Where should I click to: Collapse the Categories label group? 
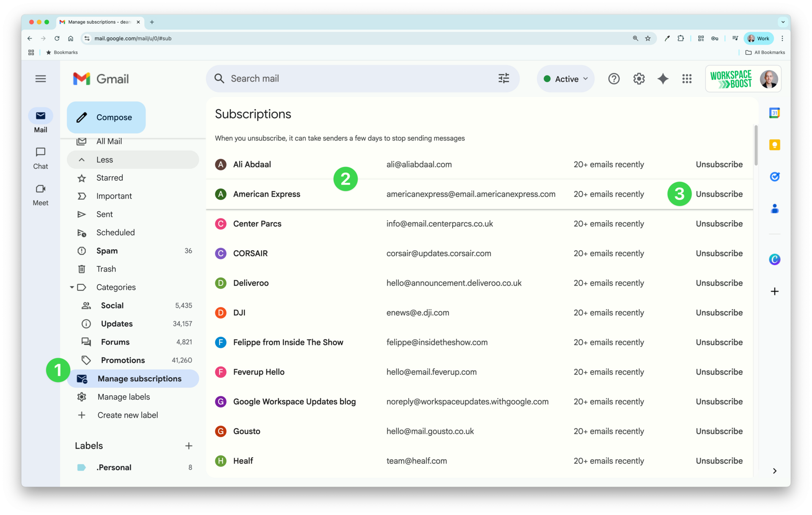pos(72,287)
